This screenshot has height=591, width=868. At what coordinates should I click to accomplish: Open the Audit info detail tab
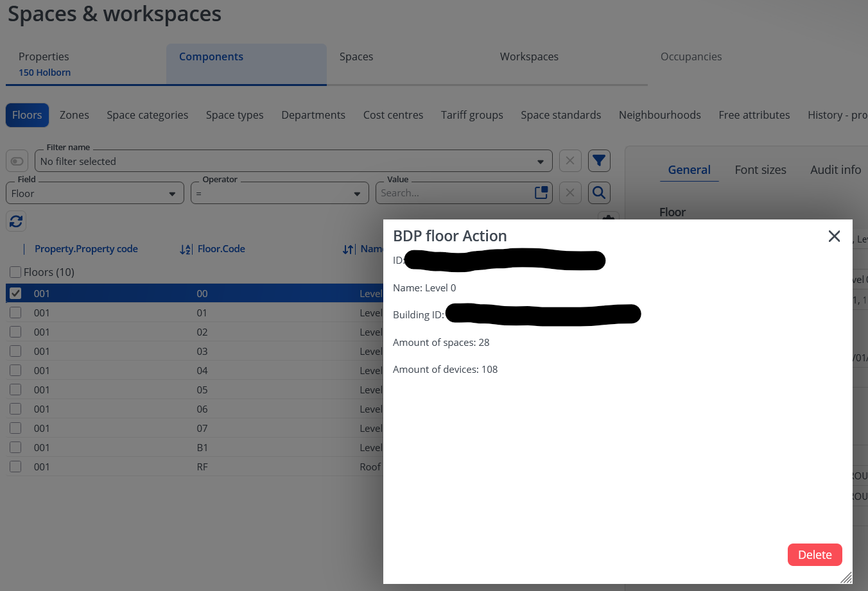click(x=836, y=170)
